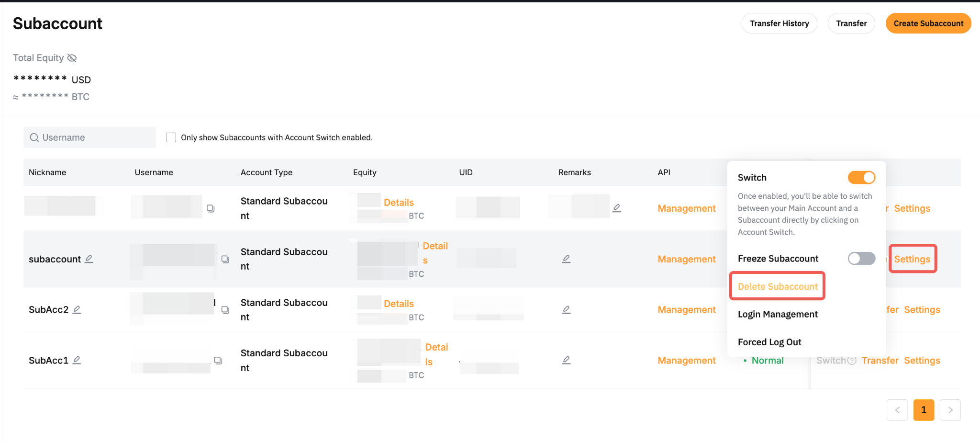Copy username in the subaccount row
The width and height of the screenshot is (980, 442).
click(x=225, y=259)
